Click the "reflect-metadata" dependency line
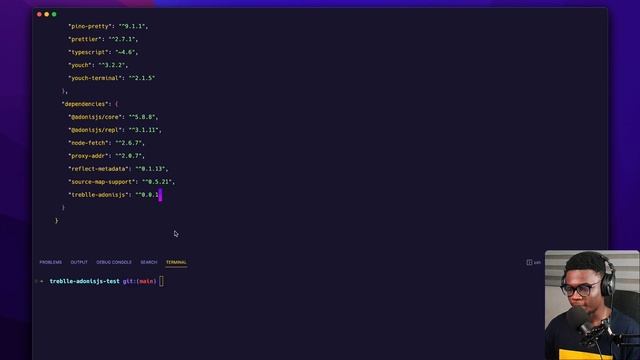 pos(118,169)
